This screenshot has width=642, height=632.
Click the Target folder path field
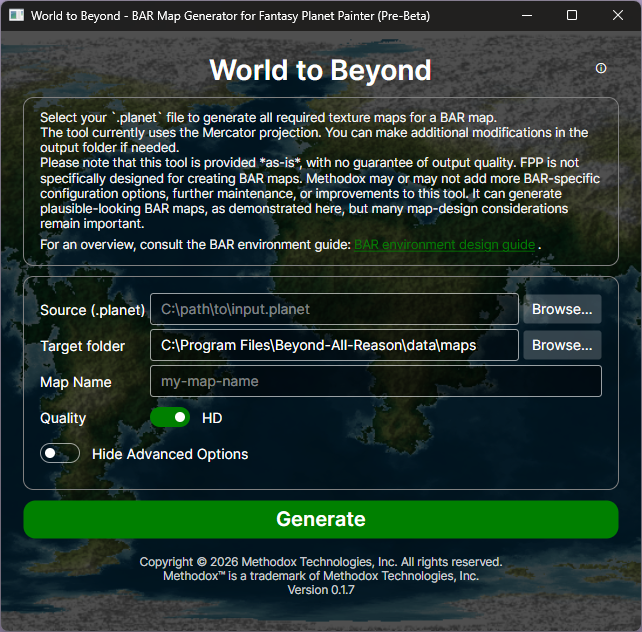(334, 345)
